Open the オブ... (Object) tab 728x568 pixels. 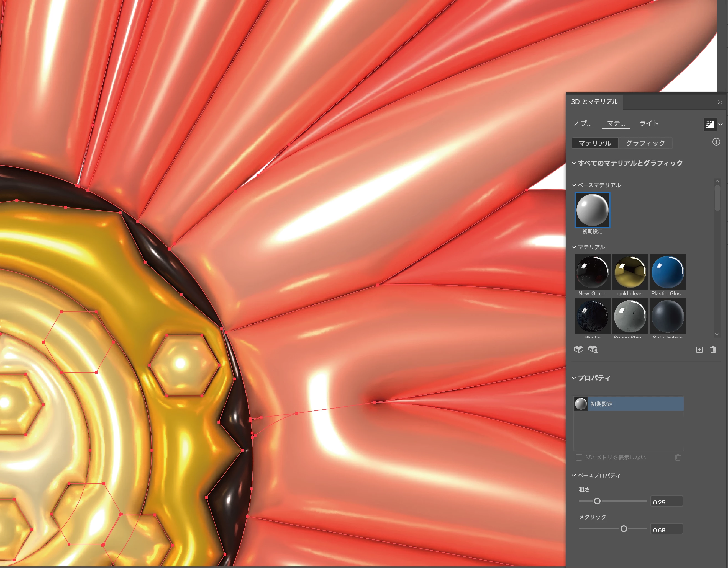click(582, 123)
